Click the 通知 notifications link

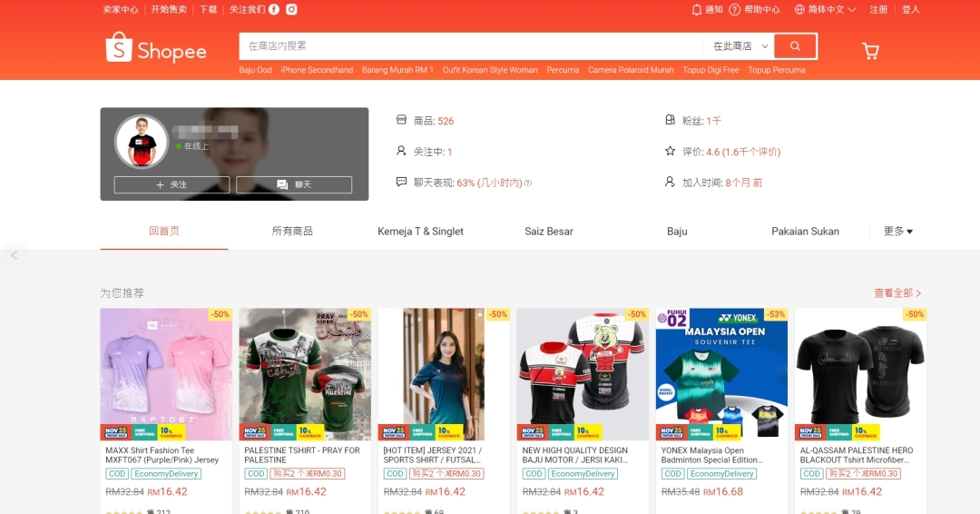coord(714,9)
